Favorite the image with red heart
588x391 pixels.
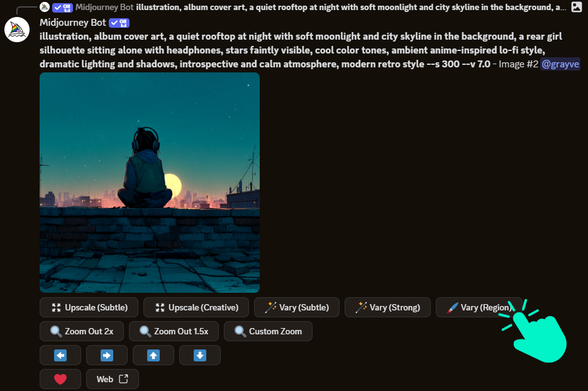[60, 379]
